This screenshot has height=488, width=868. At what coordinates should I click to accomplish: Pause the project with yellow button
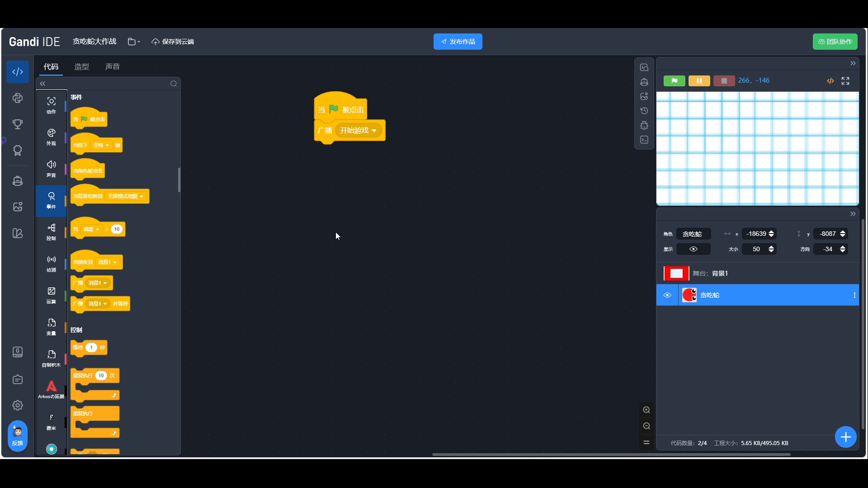pos(699,81)
